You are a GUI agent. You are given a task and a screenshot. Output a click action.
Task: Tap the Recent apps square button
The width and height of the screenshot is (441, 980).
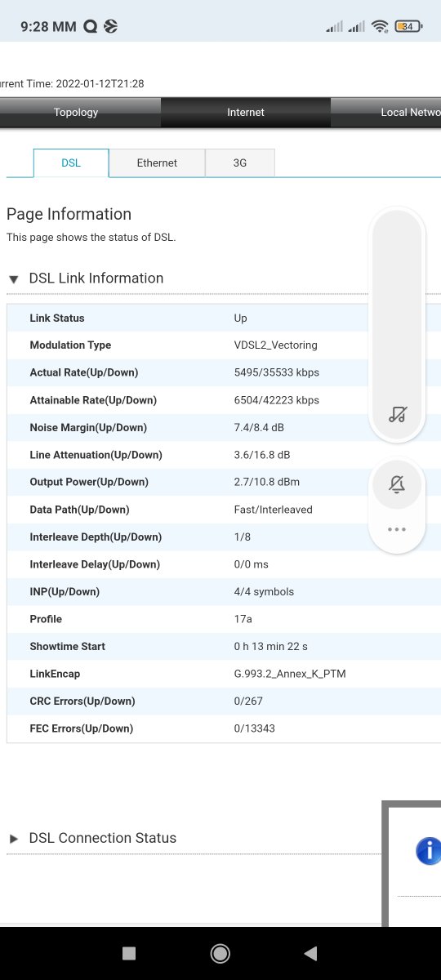coord(128,953)
